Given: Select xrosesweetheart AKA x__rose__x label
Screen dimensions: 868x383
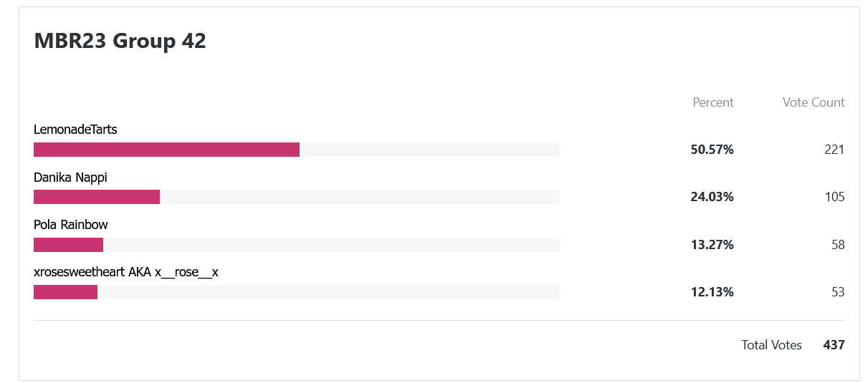Looking at the screenshot, I should [126, 273].
